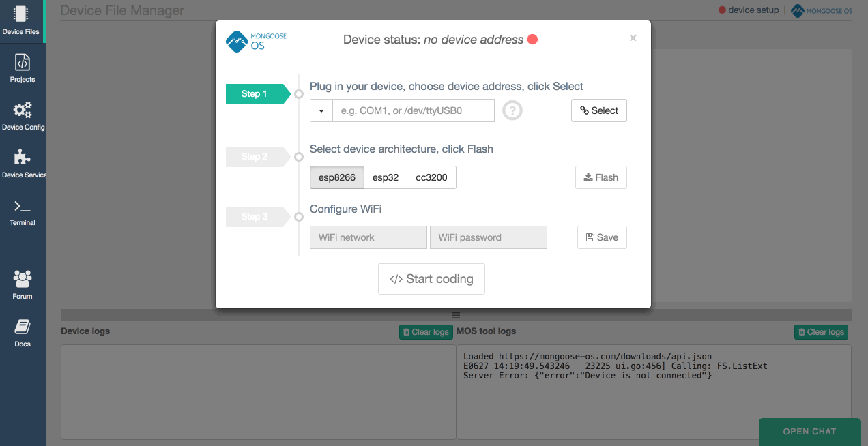
Task: Open the Terminal from the sidebar
Action: [21, 209]
